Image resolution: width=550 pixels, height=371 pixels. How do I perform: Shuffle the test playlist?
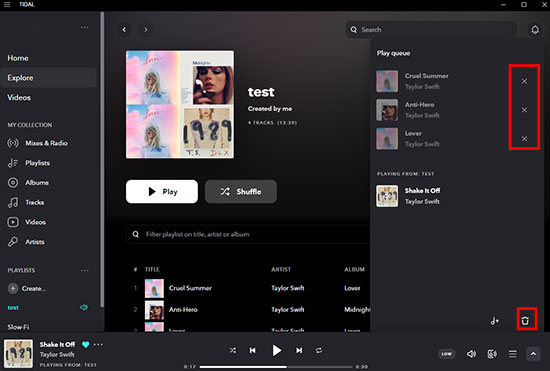241,191
